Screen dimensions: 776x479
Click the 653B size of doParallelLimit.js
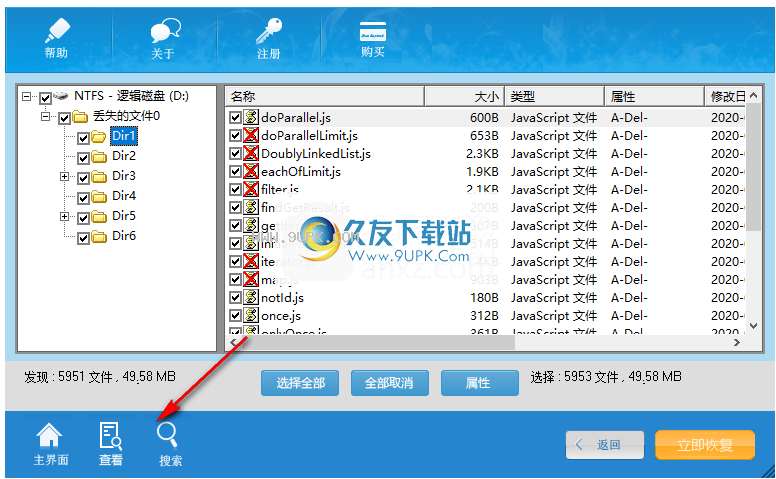(484, 136)
